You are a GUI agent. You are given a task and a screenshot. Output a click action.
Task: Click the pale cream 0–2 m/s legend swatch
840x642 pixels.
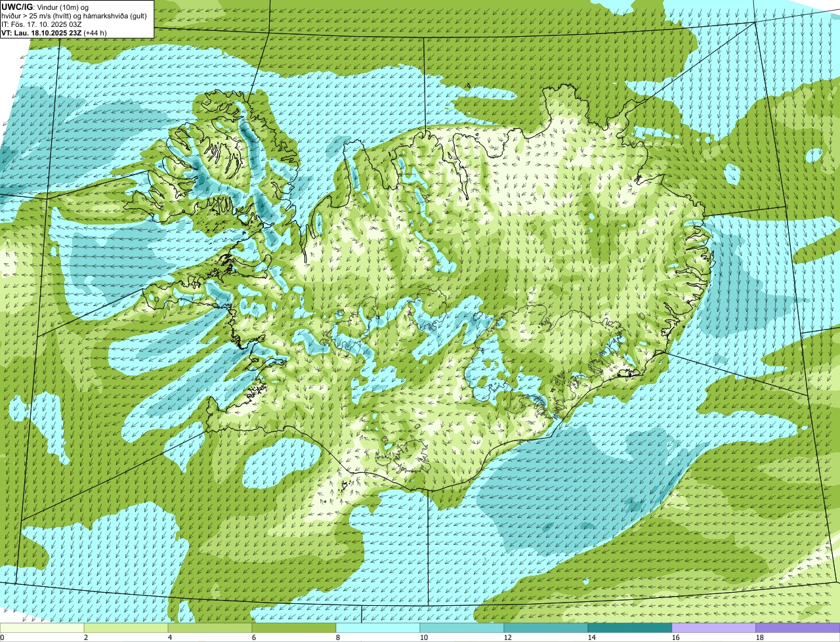coord(42,628)
